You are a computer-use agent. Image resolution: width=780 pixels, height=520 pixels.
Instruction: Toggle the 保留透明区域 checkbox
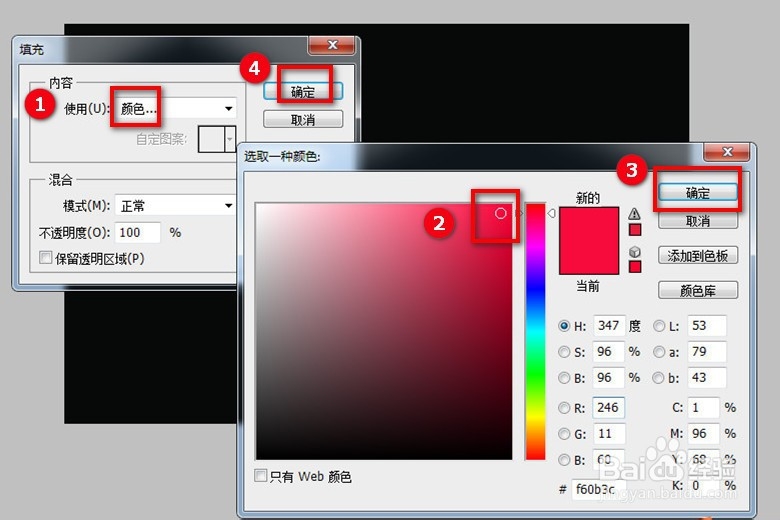point(45,258)
